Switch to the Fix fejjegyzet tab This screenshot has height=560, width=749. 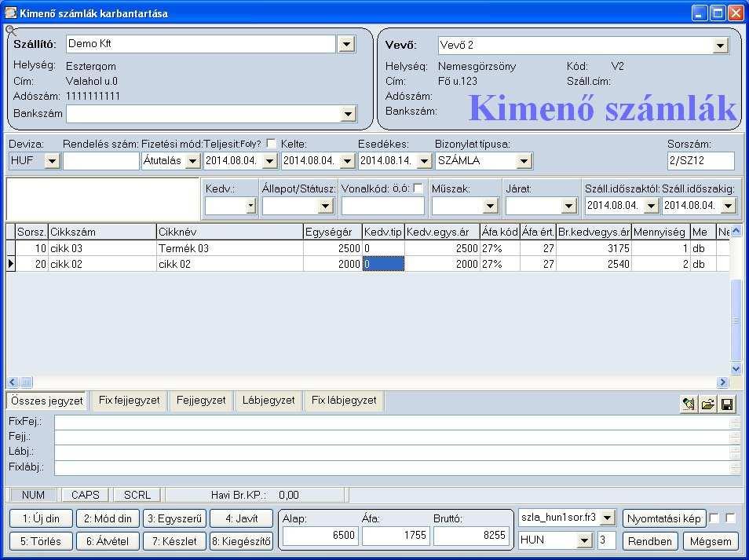coord(129,401)
